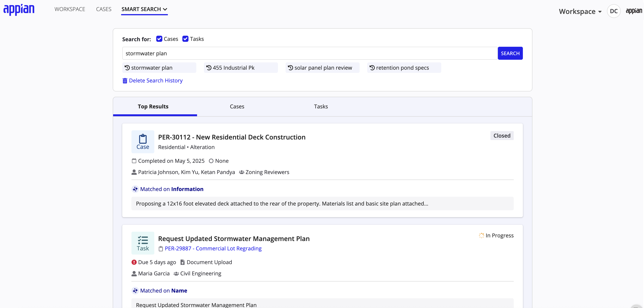Switch to the Cases results tab
Viewport: 644px width, 308px height.
pyautogui.click(x=237, y=107)
